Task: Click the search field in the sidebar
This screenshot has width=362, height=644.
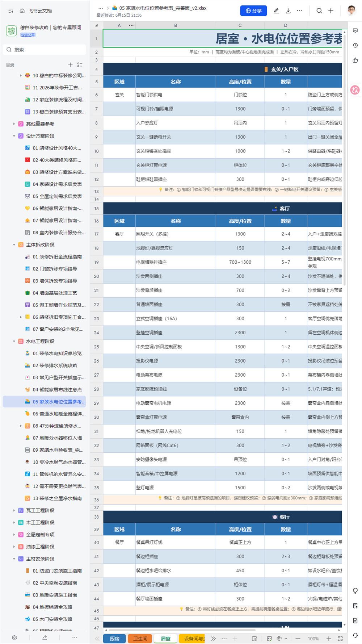Action: pos(45,50)
